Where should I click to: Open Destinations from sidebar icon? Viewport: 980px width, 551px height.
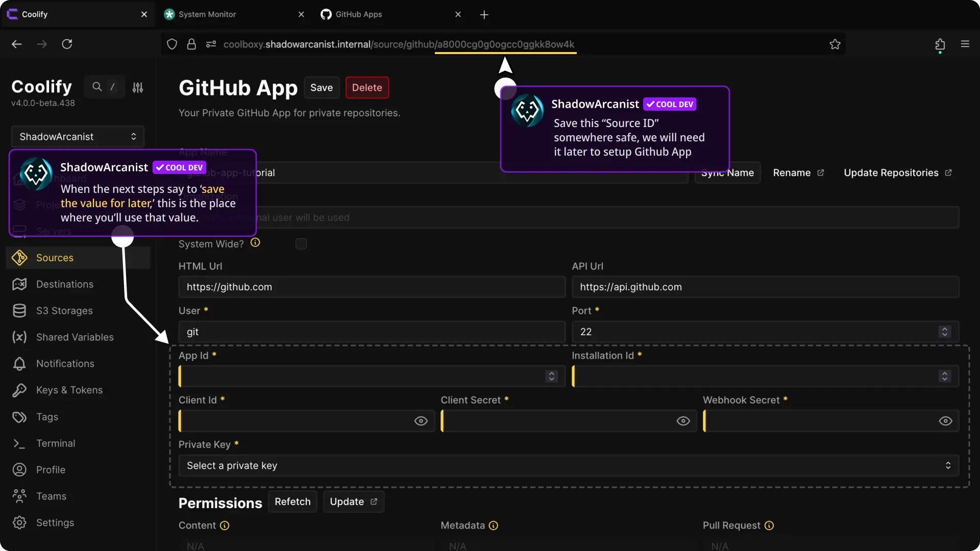click(19, 284)
